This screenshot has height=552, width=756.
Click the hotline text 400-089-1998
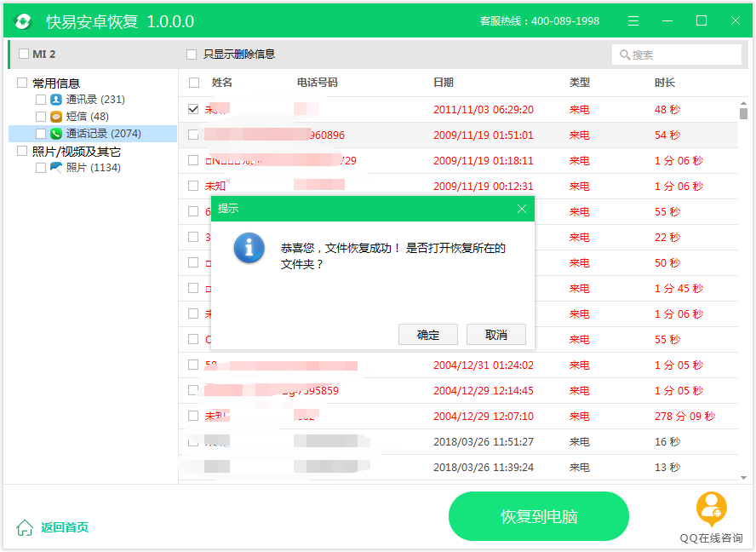coord(565,21)
